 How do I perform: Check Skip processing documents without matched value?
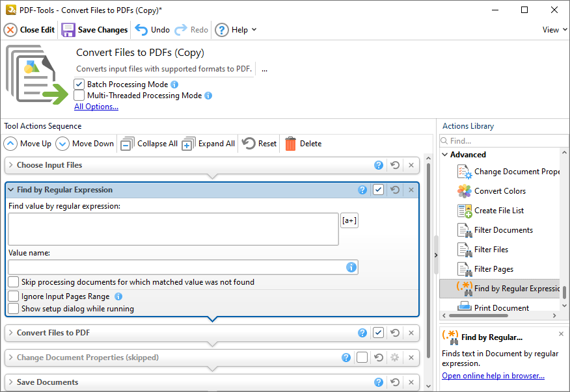(14, 282)
